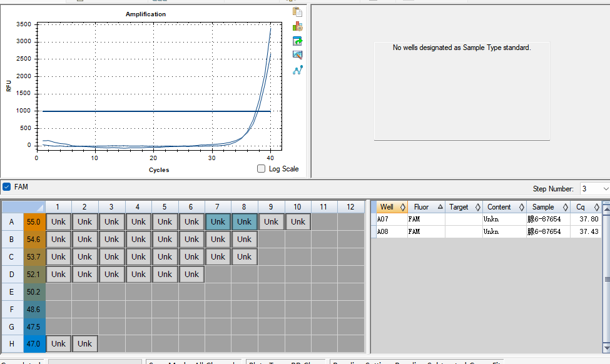610x364 pixels.
Task: Click sample name in row A07
Action: click(x=544, y=219)
